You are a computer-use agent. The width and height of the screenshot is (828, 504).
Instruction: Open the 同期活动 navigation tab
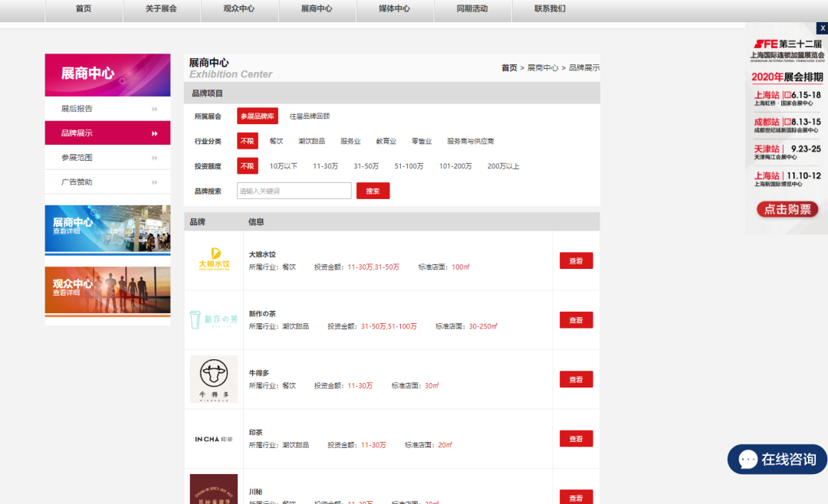tap(472, 9)
